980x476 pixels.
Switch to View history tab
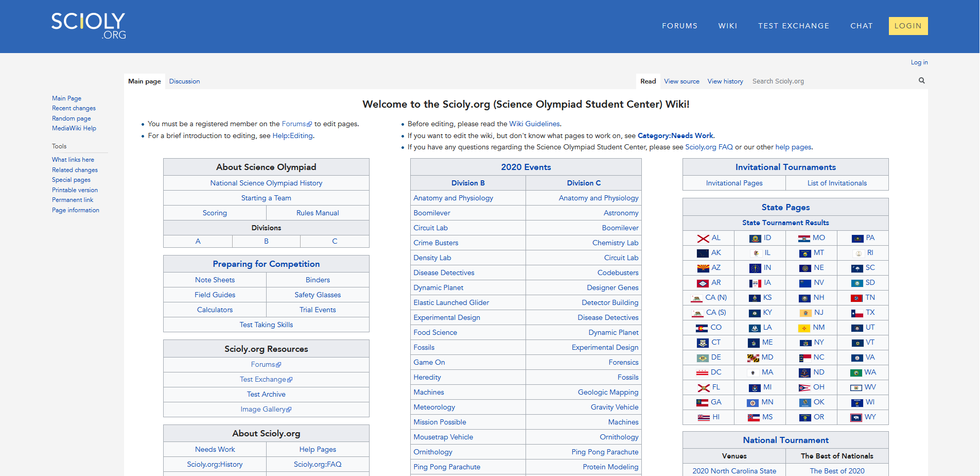click(x=725, y=81)
